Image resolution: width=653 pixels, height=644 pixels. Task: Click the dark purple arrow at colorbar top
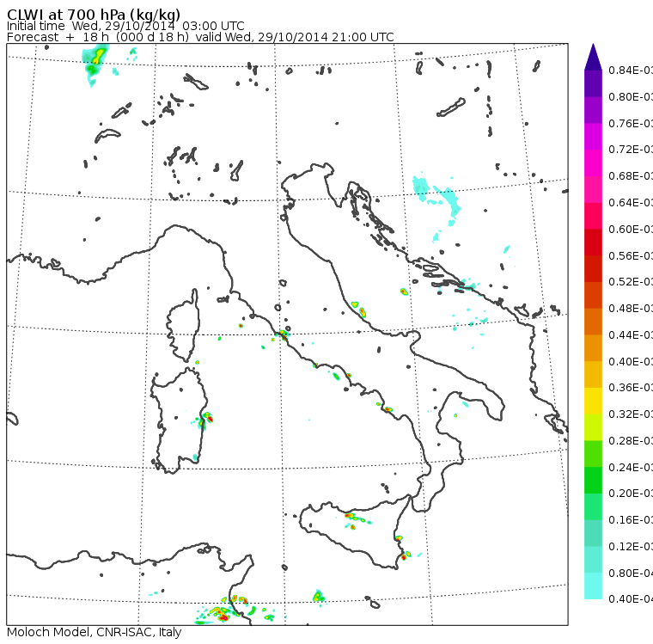(x=593, y=57)
